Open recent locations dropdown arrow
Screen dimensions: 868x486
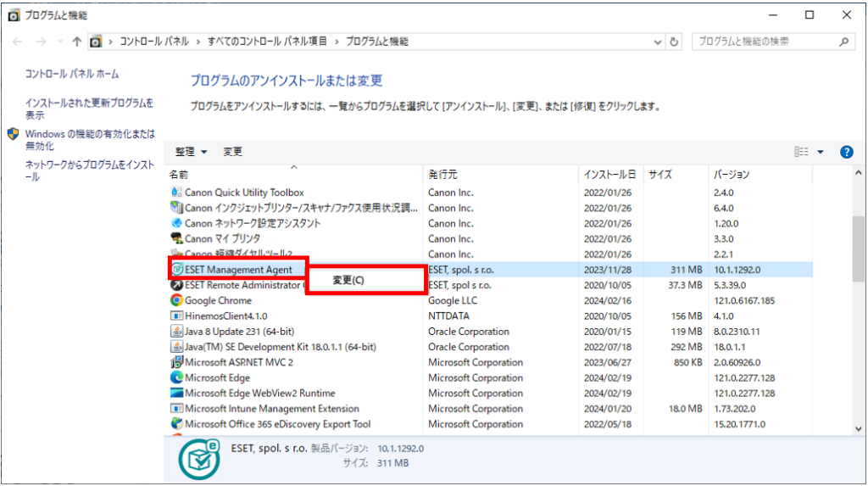60,42
